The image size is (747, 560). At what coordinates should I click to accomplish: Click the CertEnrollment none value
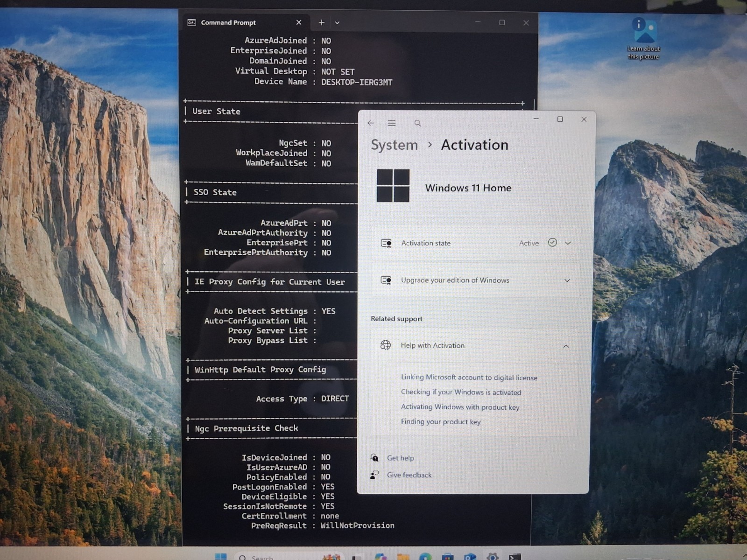[x=330, y=516]
